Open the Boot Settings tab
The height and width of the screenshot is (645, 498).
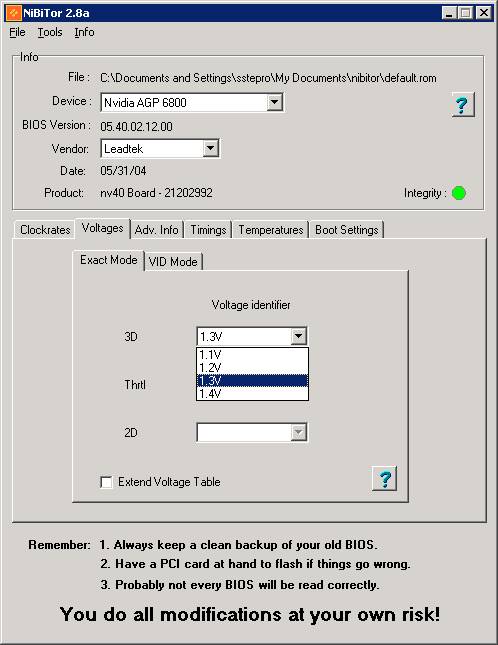347,230
